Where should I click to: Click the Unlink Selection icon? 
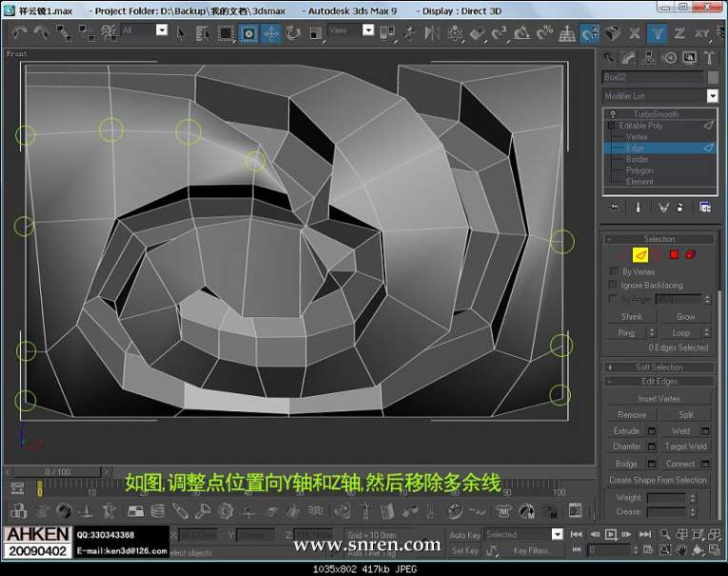coord(87,32)
